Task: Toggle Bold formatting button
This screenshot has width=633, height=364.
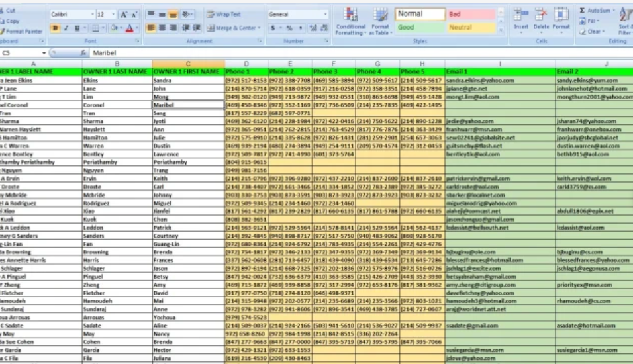Action: click(x=56, y=28)
